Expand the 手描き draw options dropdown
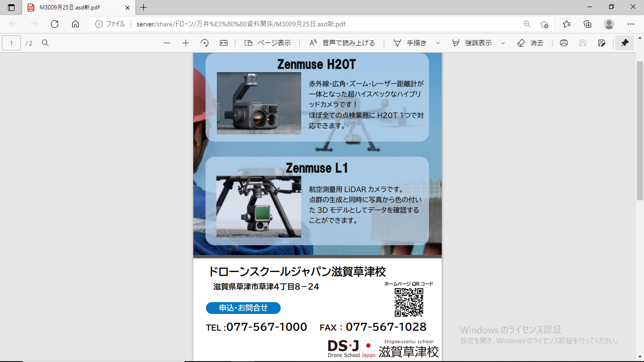 pos(438,43)
